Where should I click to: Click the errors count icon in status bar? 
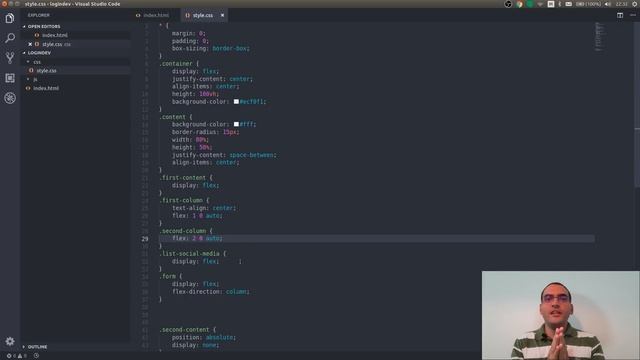9,356
